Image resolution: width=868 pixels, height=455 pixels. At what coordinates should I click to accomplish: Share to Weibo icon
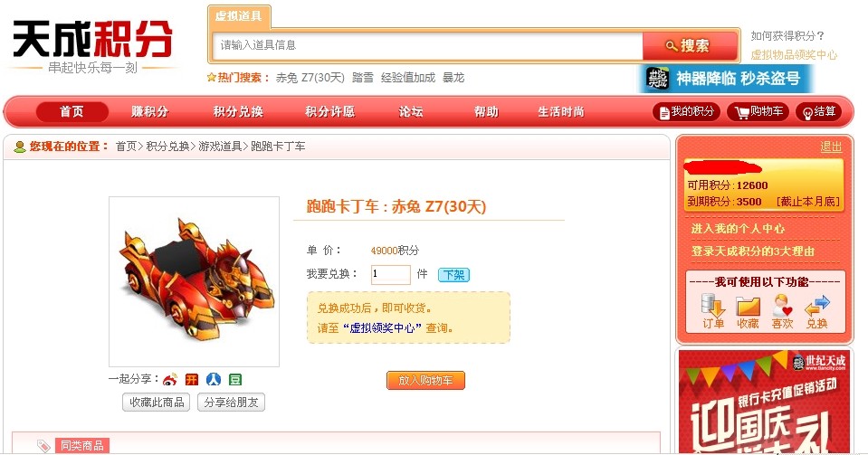tap(170, 379)
